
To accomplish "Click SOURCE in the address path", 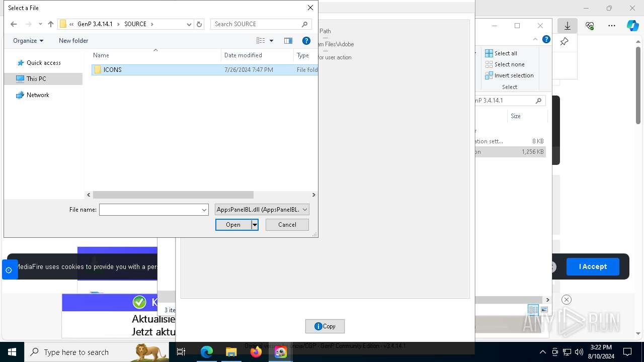I will click(x=135, y=24).
